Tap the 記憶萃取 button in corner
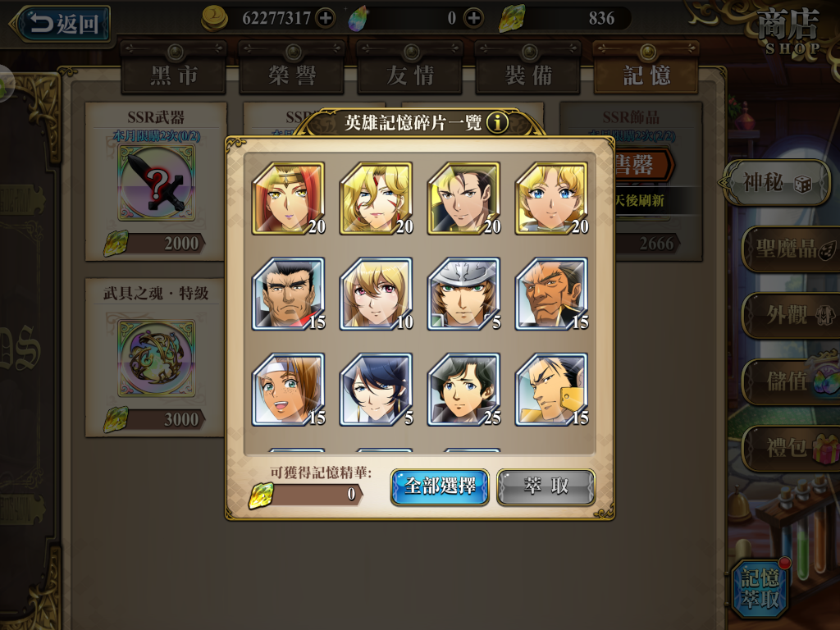The image size is (840, 630). 760,589
